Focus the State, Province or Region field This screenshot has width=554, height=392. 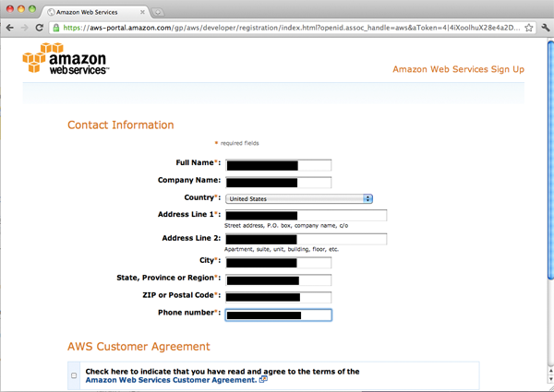[279, 280]
